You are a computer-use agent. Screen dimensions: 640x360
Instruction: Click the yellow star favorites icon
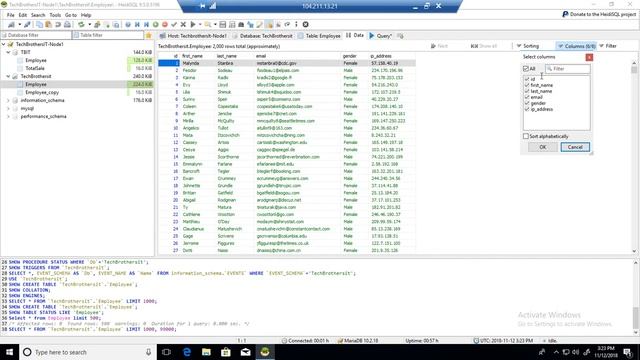point(149,36)
